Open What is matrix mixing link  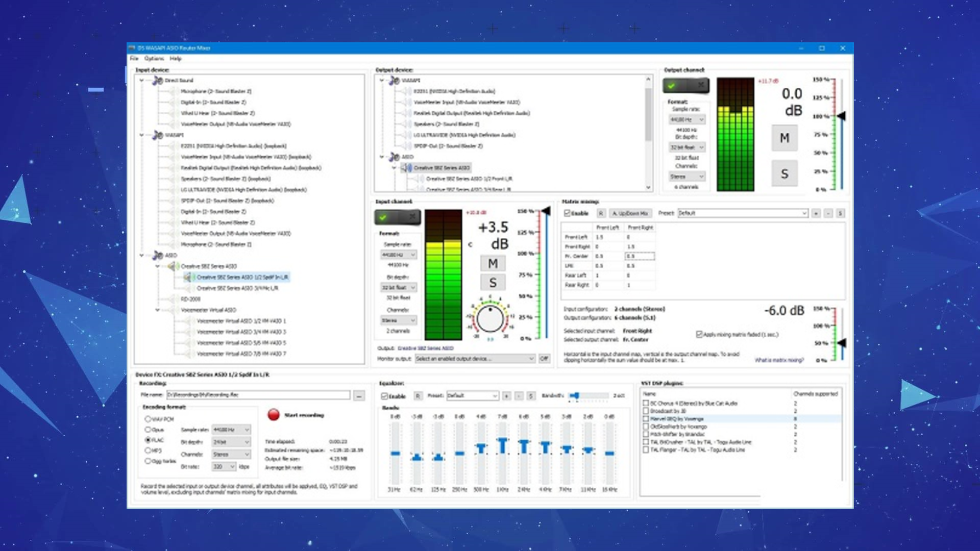[779, 360]
